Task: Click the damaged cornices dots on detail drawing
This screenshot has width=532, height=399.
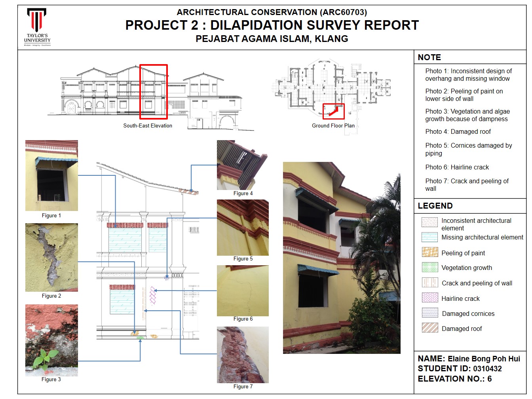Action: coord(167,278)
